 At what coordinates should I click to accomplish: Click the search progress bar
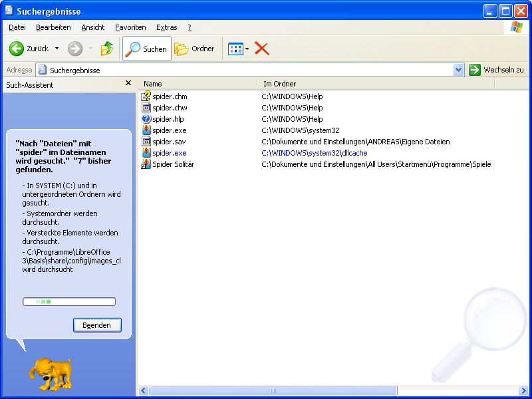[x=69, y=301]
